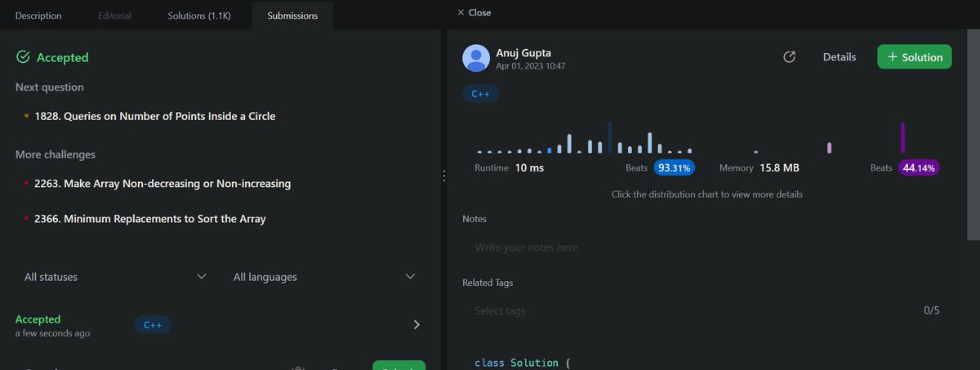This screenshot has width=980, height=370.
Task: Click the panel divider drag handle
Action: click(x=443, y=176)
